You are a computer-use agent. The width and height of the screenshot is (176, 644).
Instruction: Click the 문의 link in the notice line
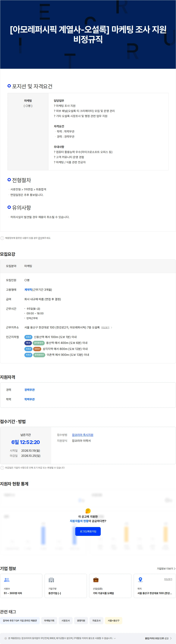click(40, 238)
